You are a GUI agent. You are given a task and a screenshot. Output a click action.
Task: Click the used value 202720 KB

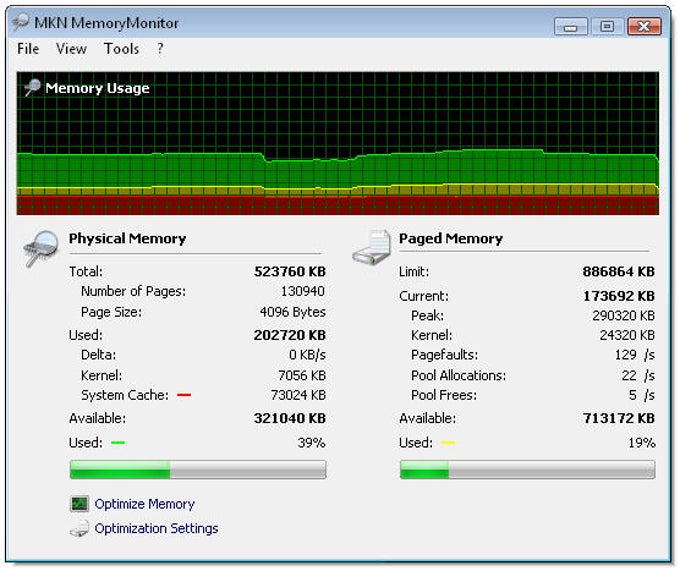tap(290, 335)
